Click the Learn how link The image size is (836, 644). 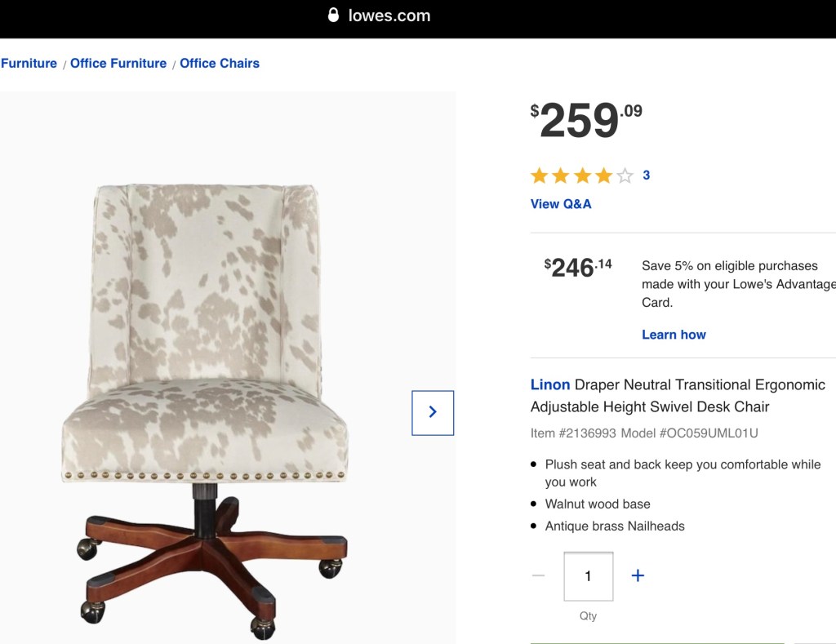coord(674,335)
